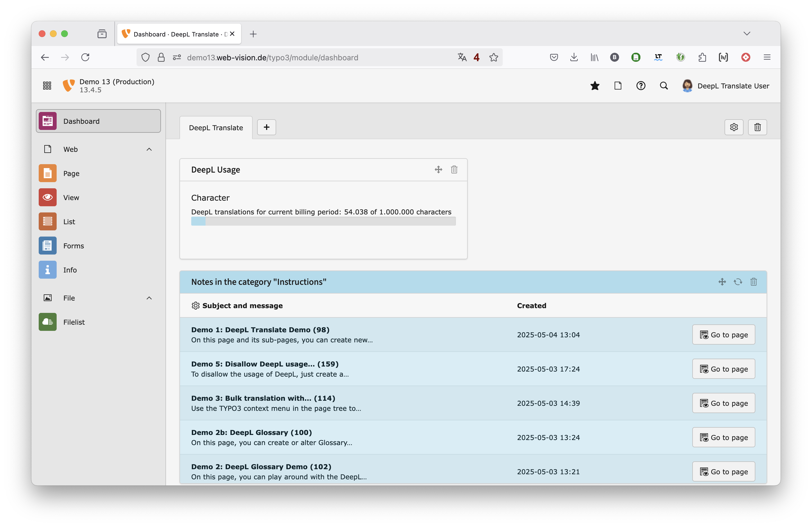Open Firefox hamburger menu
The height and width of the screenshot is (527, 812).
pos(767,57)
